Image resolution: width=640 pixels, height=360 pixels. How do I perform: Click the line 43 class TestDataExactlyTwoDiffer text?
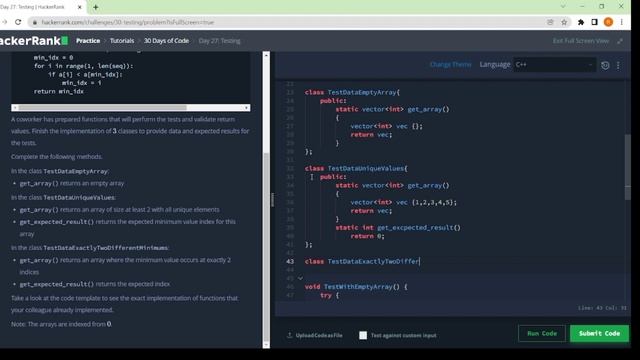362,261
